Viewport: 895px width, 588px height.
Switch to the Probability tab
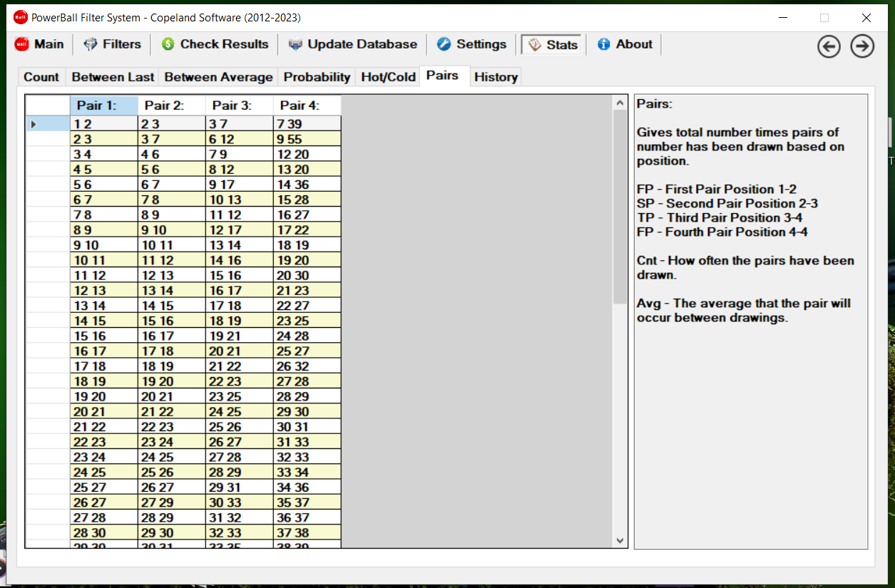(x=317, y=77)
